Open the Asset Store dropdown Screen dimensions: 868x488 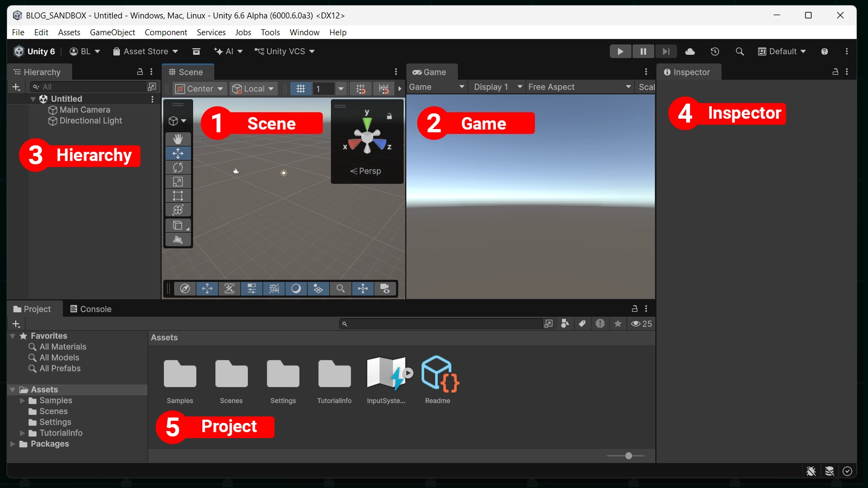point(145,52)
